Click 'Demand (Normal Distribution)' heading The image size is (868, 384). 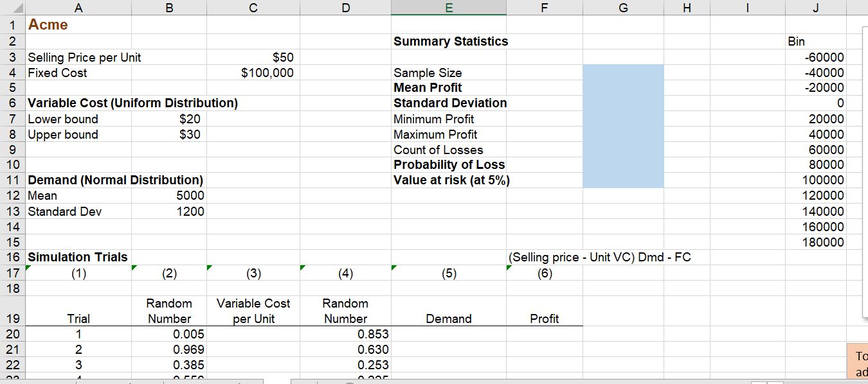115,180
